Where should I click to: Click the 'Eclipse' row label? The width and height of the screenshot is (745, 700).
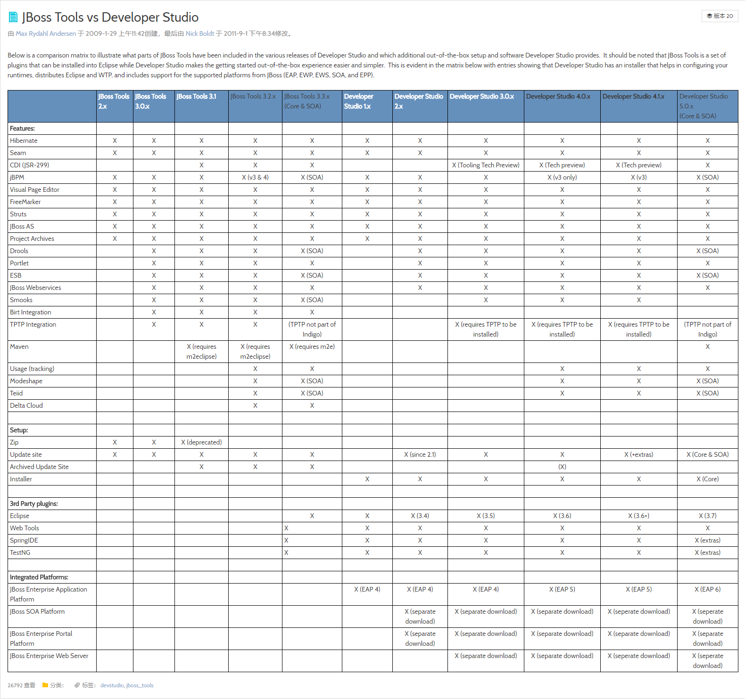click(19, 516)
